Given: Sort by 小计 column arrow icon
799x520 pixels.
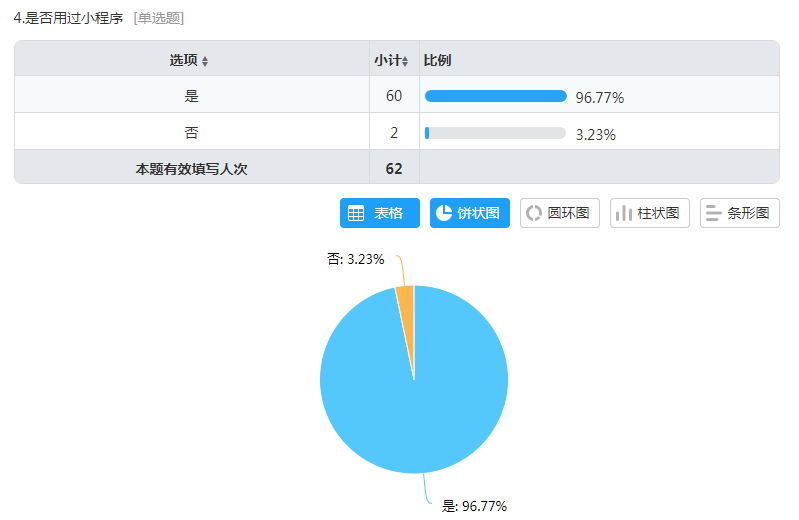Looking at the screenshot, I should tap(405, 62).
